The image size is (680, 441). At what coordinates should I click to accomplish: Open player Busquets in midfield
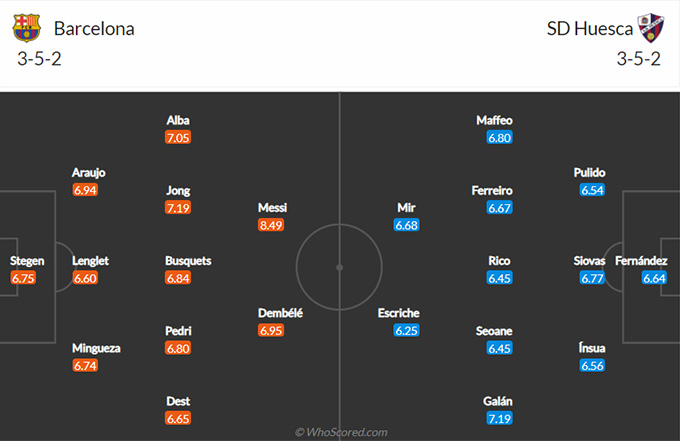tap(188, 261)
